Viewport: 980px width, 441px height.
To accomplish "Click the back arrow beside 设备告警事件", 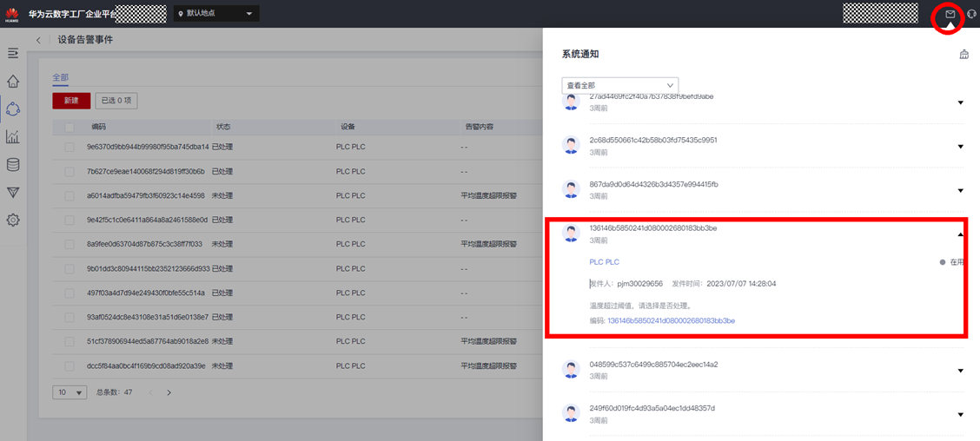I will (38, 40).
